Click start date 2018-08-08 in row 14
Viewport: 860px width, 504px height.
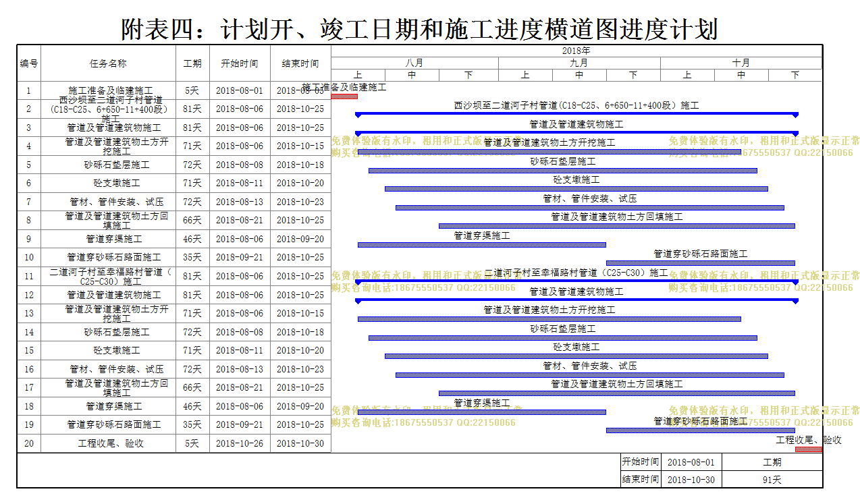click(x=240, y=332)
